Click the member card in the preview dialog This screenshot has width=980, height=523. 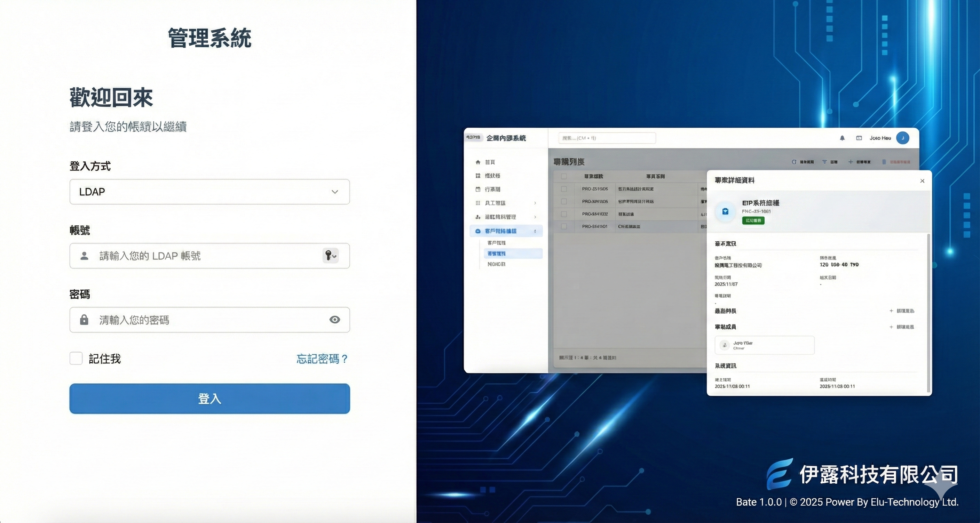pyautogui.click(x=765, y=345)
